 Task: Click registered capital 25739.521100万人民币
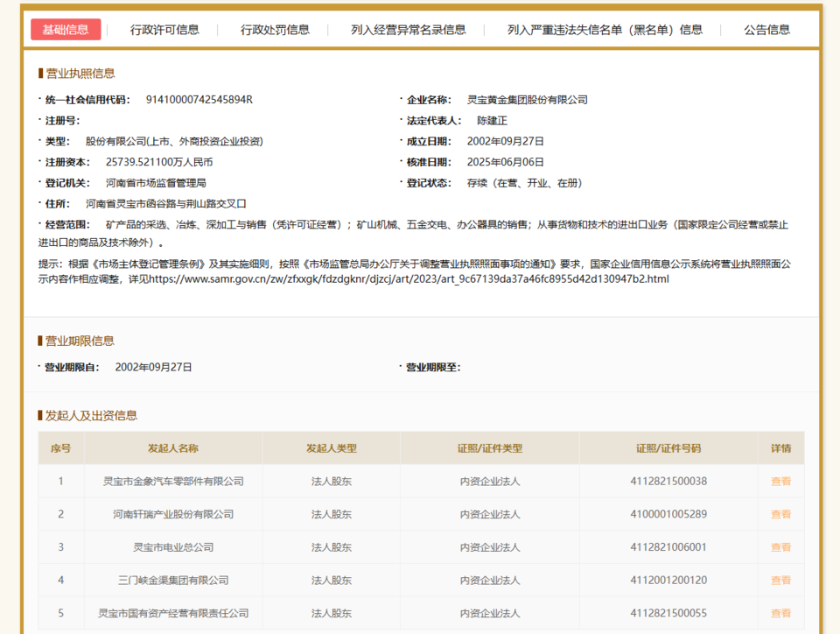click(x=159, y=162)
